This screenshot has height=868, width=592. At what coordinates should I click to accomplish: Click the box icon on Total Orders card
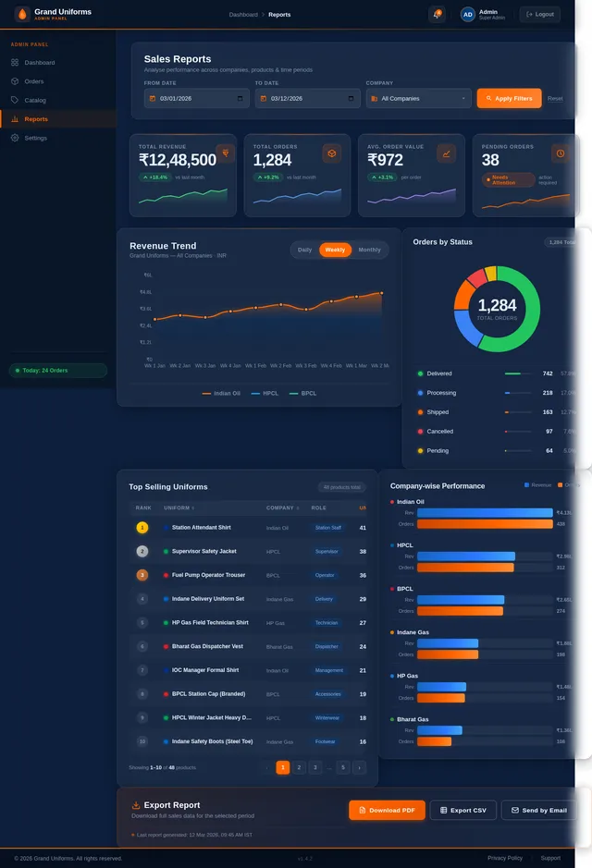331,153
